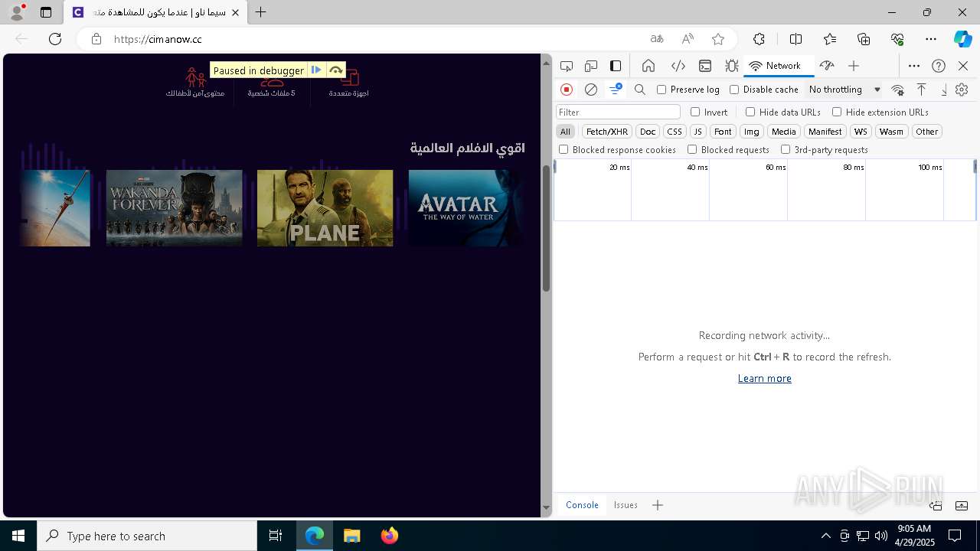Filter requests by JS type
The height and width of the screenshot is (551, 980).
tap(697, 132)
